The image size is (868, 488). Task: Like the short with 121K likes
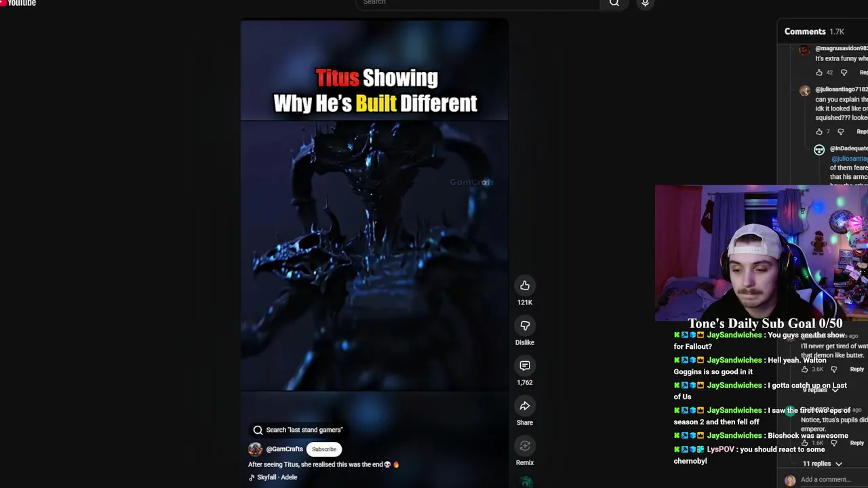pos(525,286)
